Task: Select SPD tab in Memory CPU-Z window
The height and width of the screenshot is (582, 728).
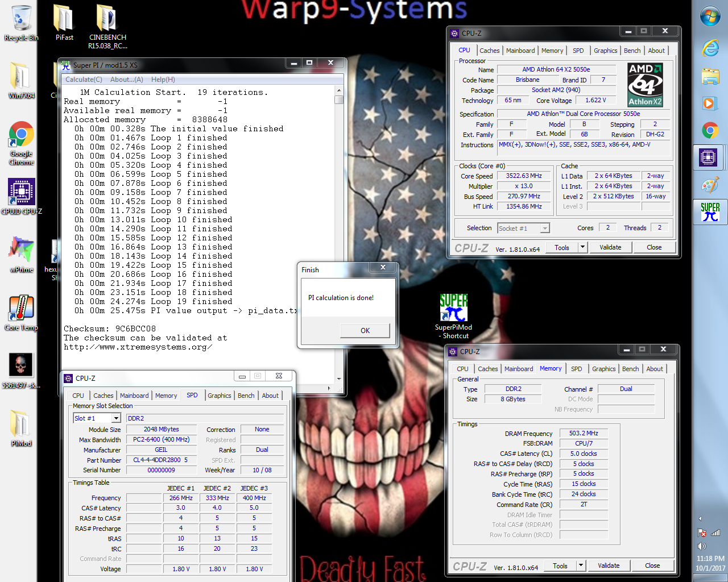Action: 576,369
